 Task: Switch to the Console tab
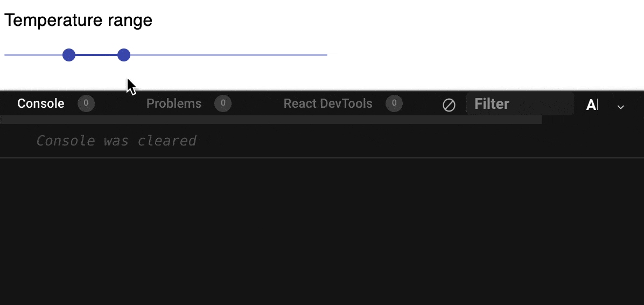[41, 103]
